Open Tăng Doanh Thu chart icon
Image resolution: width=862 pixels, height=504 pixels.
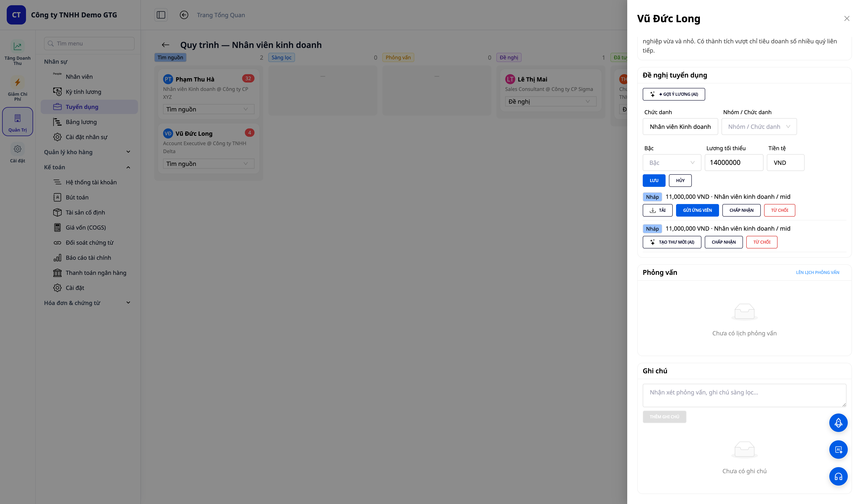17,46
